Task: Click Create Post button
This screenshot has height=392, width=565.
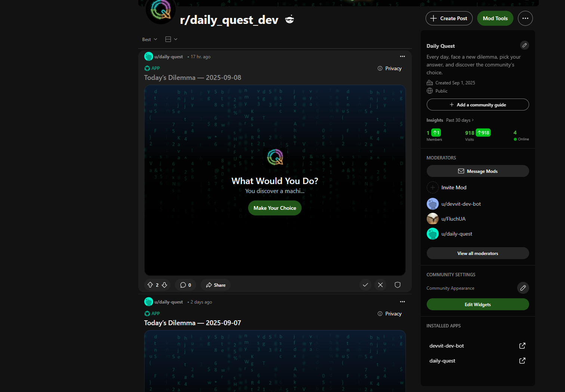Action: pos(449,18)
